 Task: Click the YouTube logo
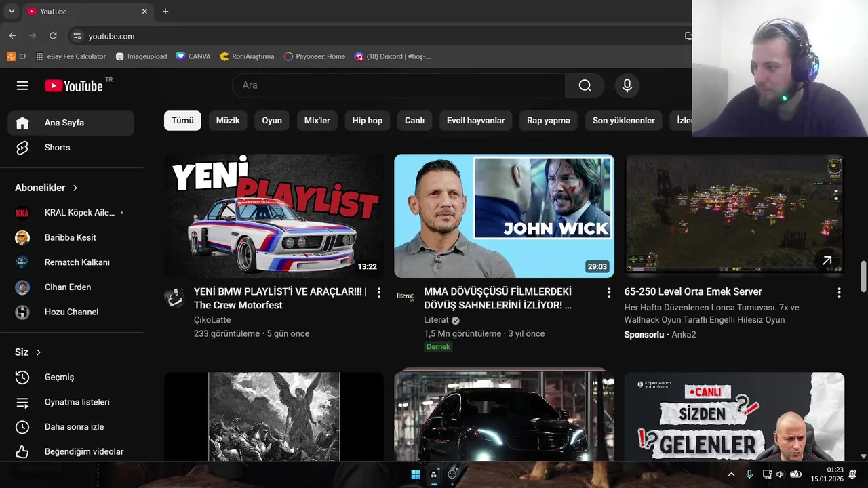tap(74, 85)
